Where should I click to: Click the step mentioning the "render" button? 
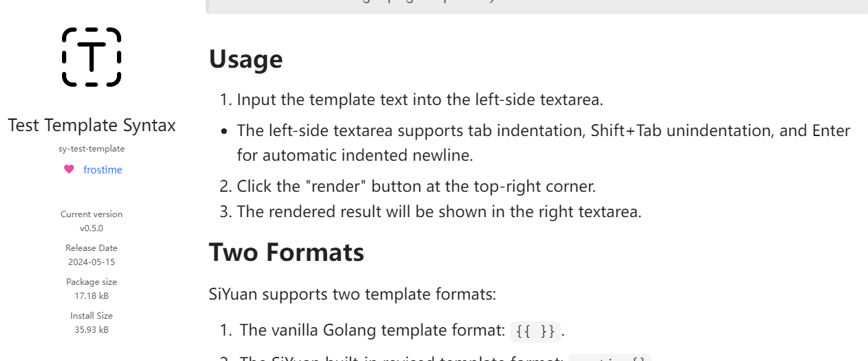pyautogui.click(x=416, y=187)
